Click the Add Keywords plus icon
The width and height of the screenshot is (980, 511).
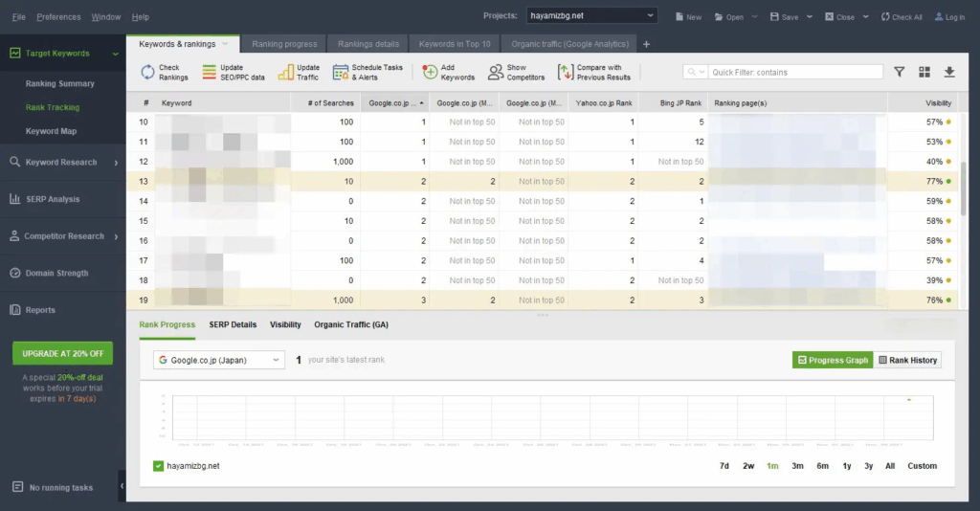tap(430, 73)
